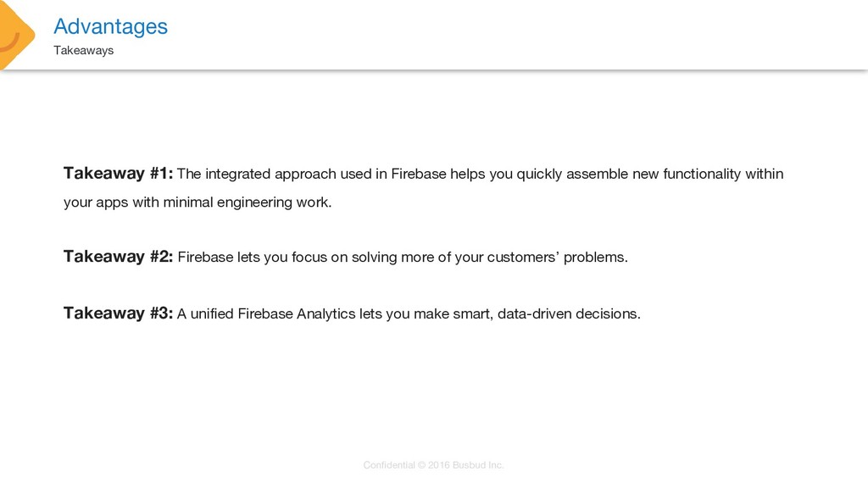868x488 pixels.
Task: Click the Confidential © 2016 Busbud footer
Action: point(433,465)
